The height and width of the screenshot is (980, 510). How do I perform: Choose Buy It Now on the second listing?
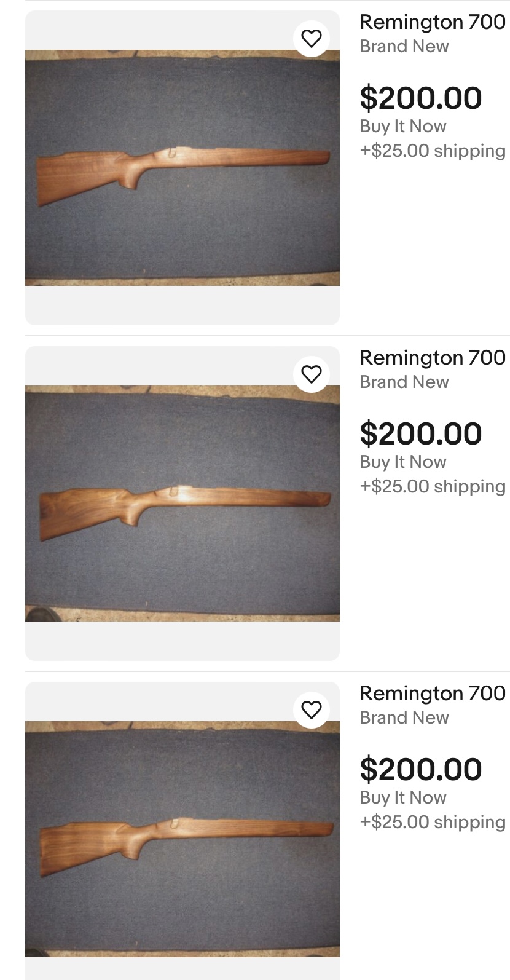click(403, 462)
